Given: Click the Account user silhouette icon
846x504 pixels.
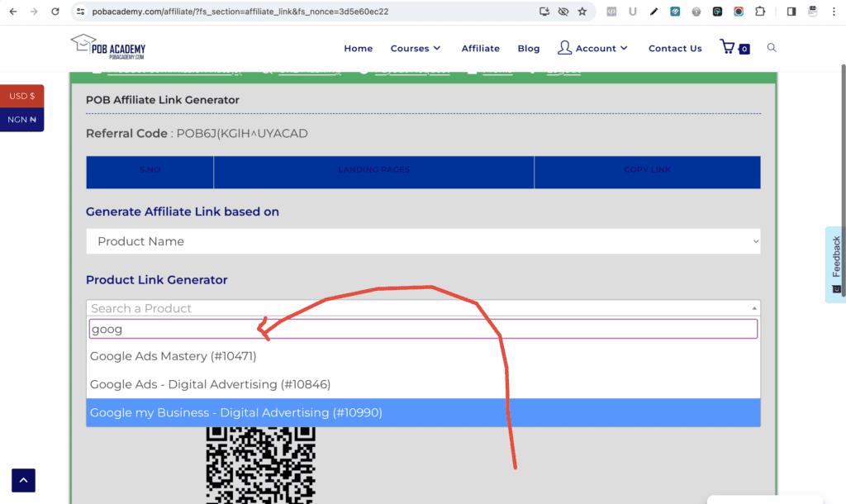Looking at the screenshot, I should 564,47.
